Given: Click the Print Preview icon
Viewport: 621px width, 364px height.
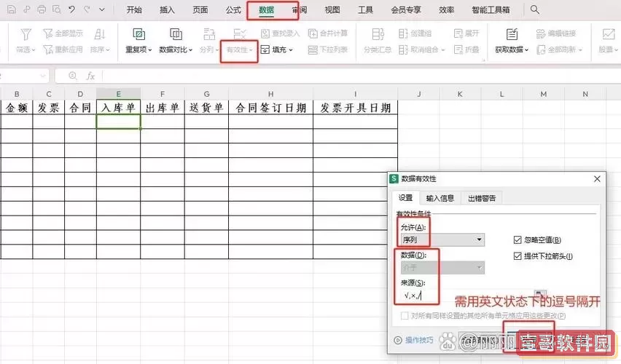Looking at the screenshot, I should 57,9.
